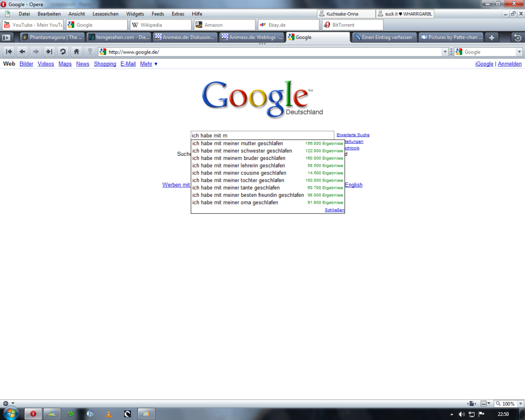Viewport: 525px width, 420px height.
Task: Expand the address bar history dropdown
Action: coord(445,52)
